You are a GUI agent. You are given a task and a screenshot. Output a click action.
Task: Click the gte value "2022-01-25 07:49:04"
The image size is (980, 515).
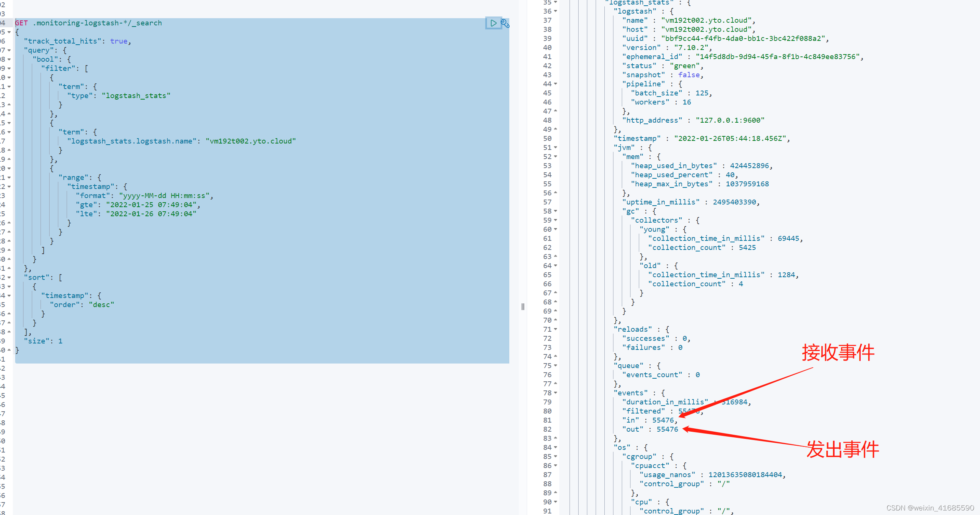pos(151,204)
